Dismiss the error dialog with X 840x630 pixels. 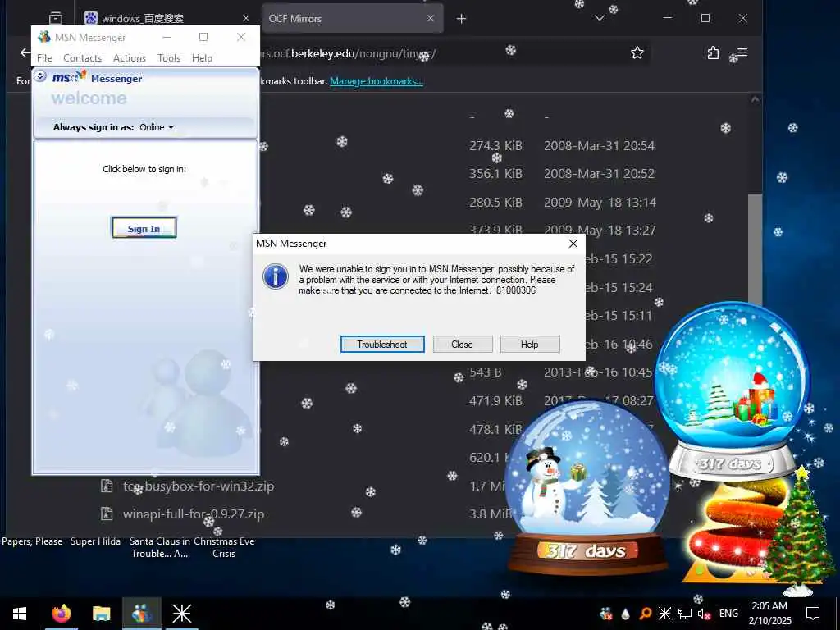point(573,244)
